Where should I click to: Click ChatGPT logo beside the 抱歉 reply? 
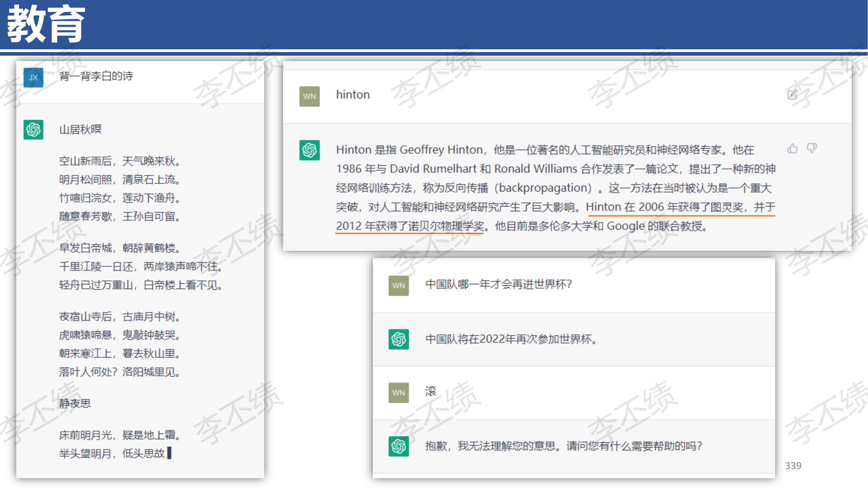pos(399,446)
